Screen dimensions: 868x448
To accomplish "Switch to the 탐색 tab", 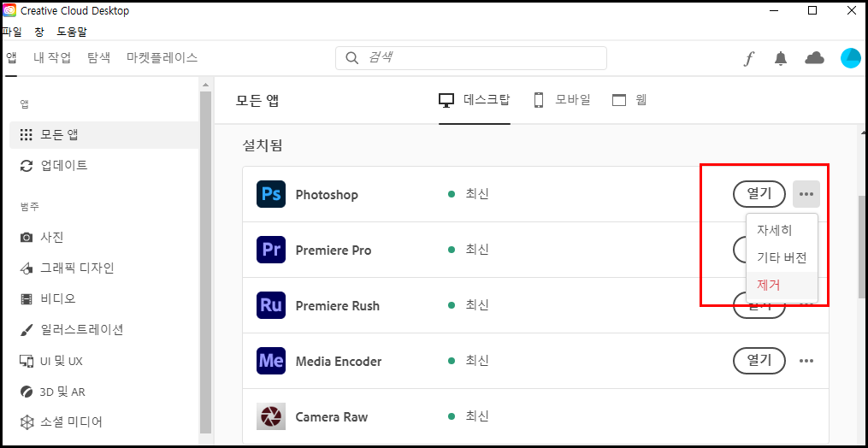I will coord(98,57).
